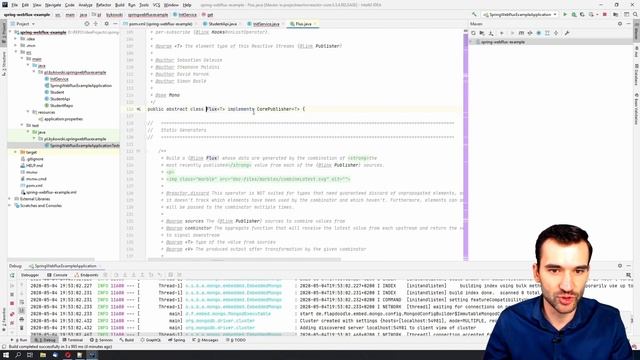Open the Endpoints tab in Debug panel
This screenshot has height=360, width=640.
pos(87,276)
